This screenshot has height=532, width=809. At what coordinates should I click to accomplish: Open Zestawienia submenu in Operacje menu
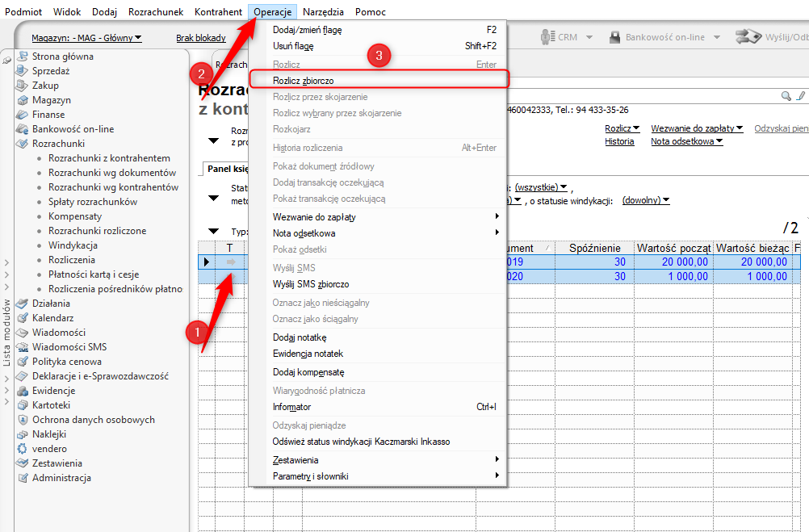[x=379, y=460]
